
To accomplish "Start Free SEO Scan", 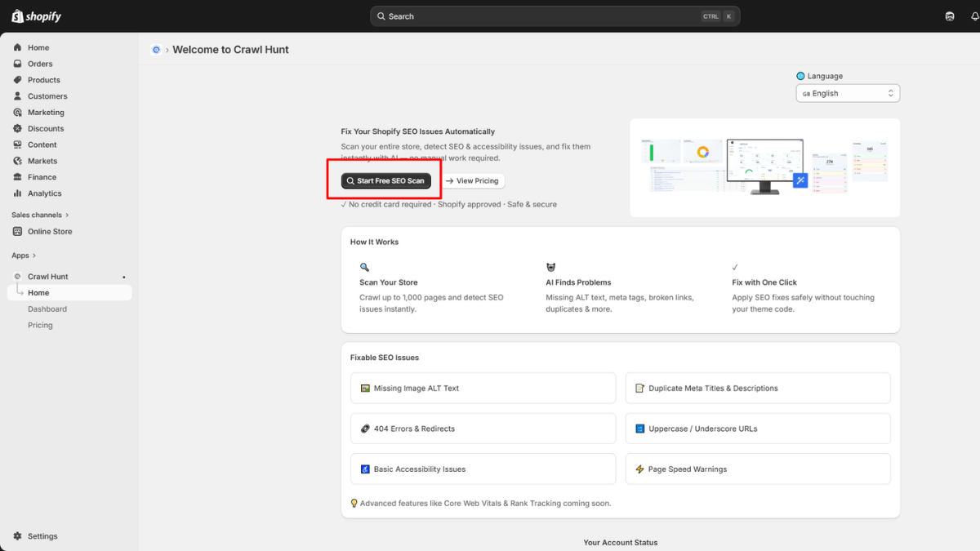I will click(385, 181).
